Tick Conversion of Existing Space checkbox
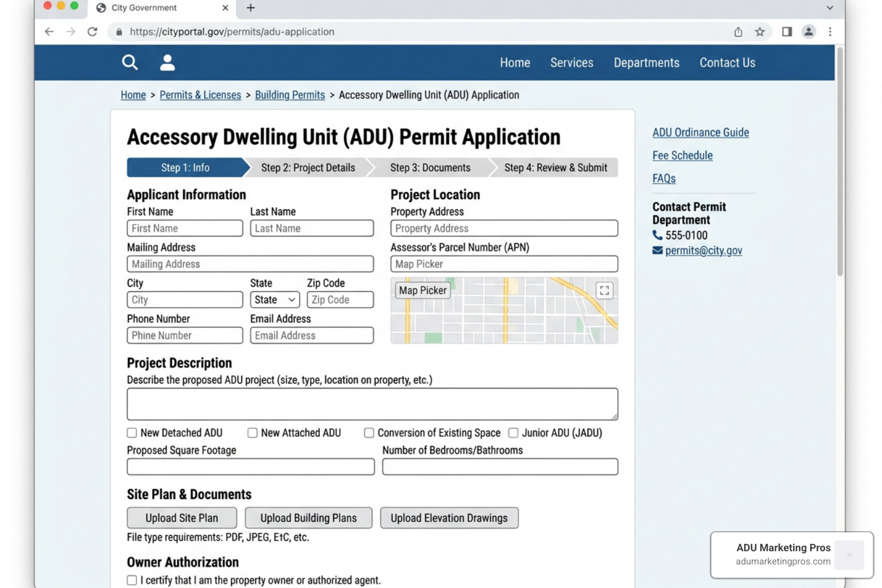This screenshot has width=882, height=588. [x=369, y=433]
